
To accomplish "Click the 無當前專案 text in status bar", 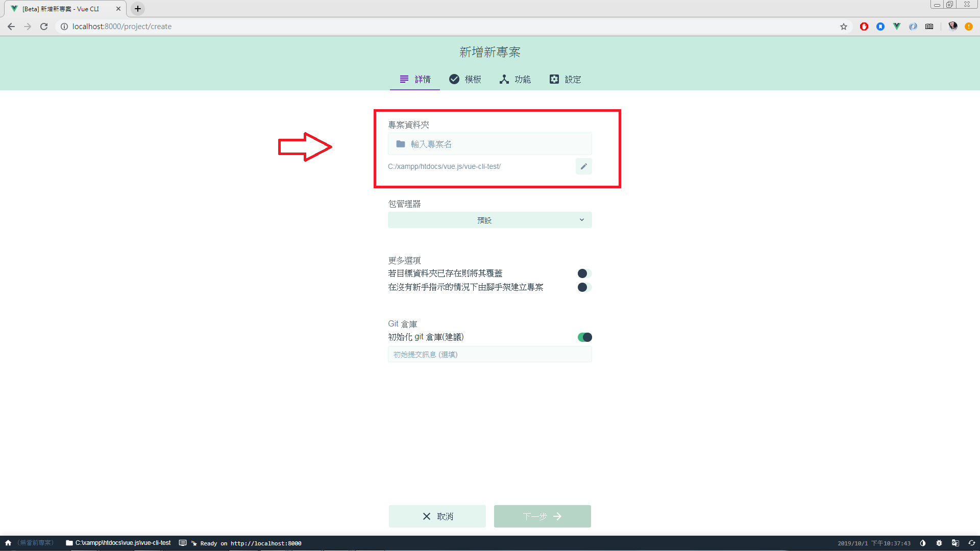I will 36,543.
